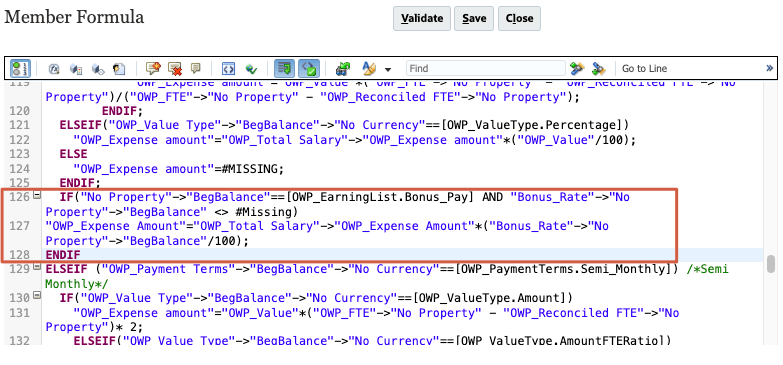Image resolution: width=783 pixels, height=365 pixels.
Task: Click inside the Find input field
Action: click(x=485, y=68)
